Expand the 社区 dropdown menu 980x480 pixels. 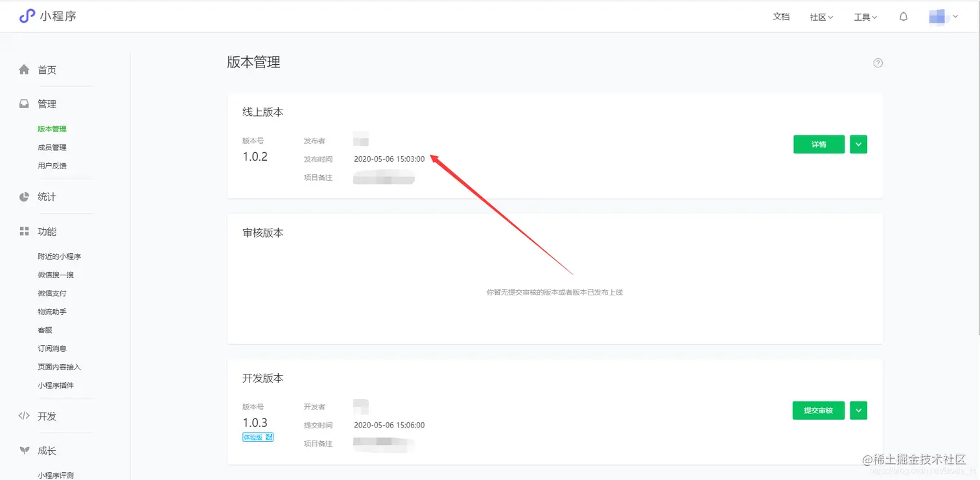click(x=821, y=17)
